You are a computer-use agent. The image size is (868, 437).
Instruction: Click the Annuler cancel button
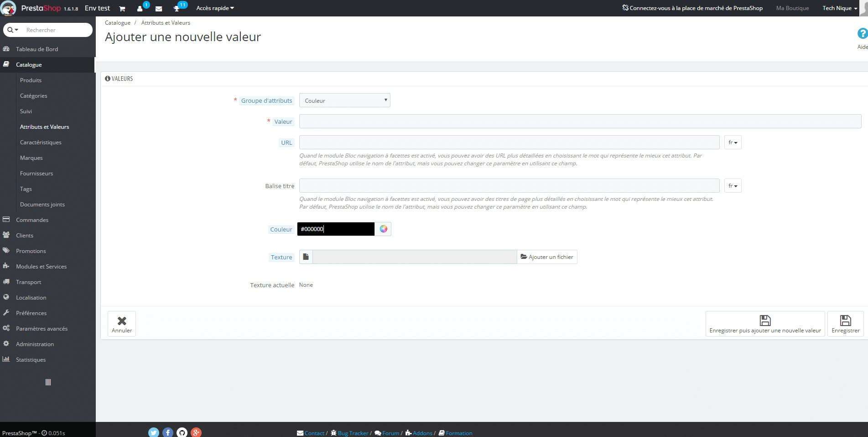click(122, 324)
